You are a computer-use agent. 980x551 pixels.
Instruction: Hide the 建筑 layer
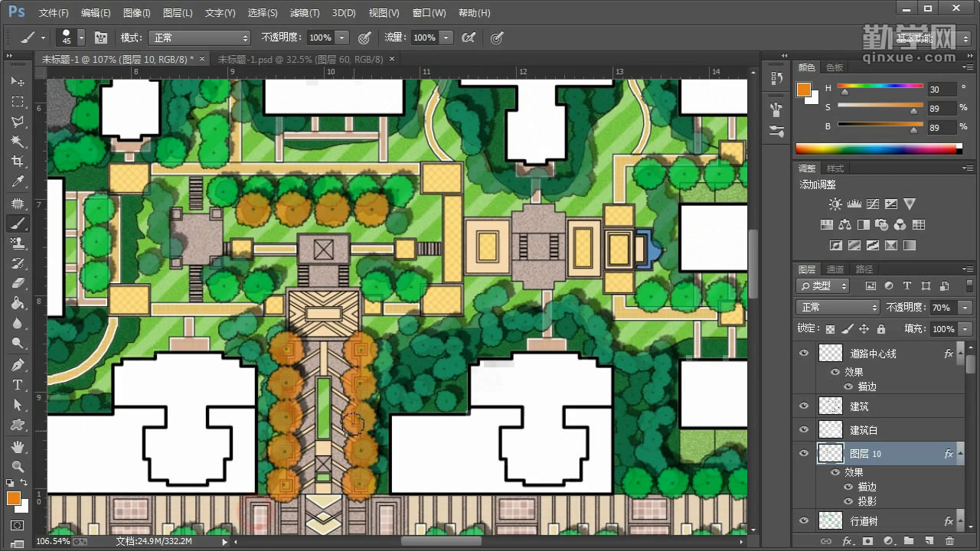[803, 406]
